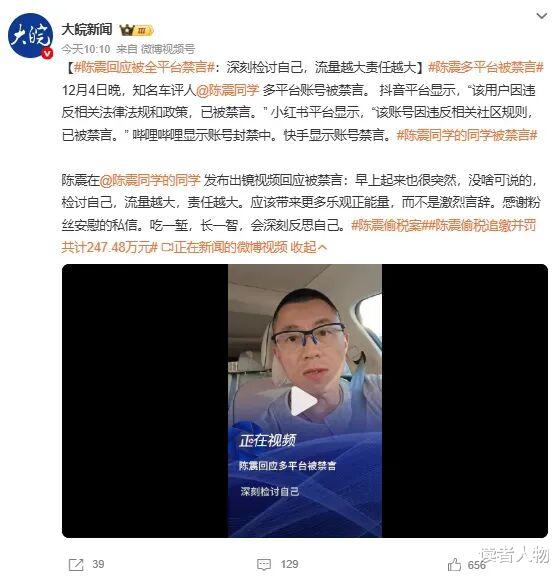The width and height of the screenshot is (560, 576).
Task: Click the crown membership badge icon
Action: (136, 30)
